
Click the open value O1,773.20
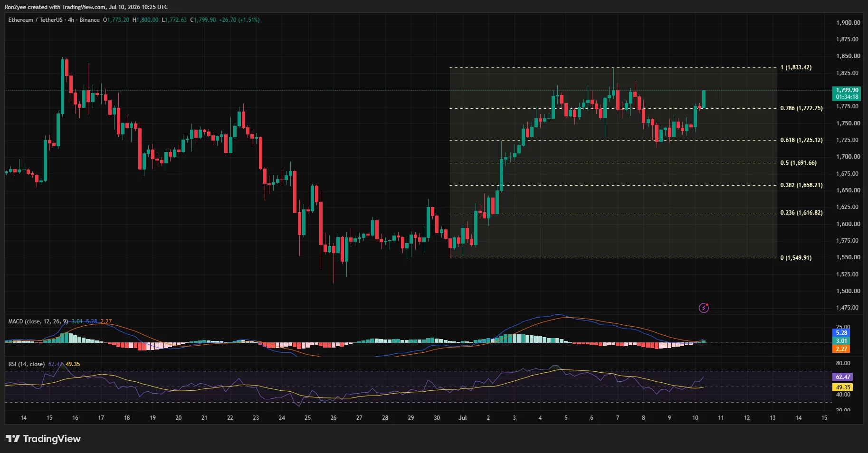coord(116,20)
